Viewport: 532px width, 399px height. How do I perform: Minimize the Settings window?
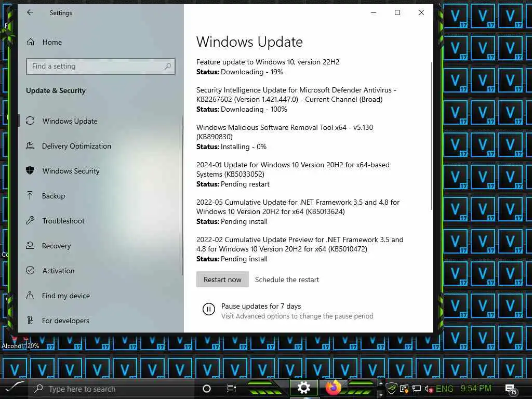374,12
